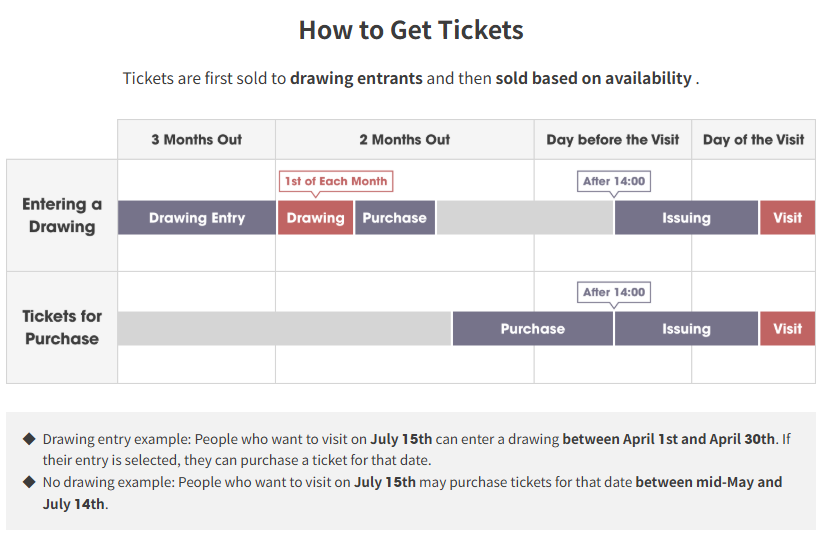The height and width of the screenshot is (538, 828).
Task: Click red Visit bar in Entering a Drawing row
Action: pos(787,218)
